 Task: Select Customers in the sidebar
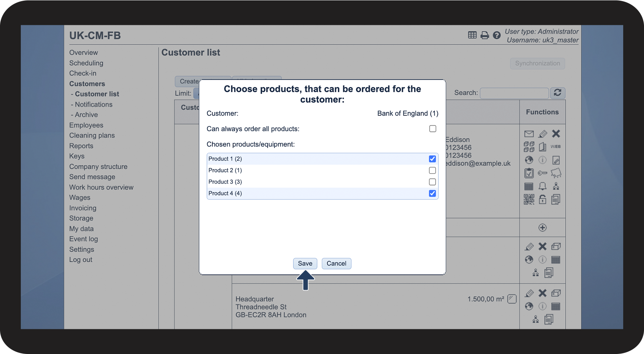(x=87, y=84)
